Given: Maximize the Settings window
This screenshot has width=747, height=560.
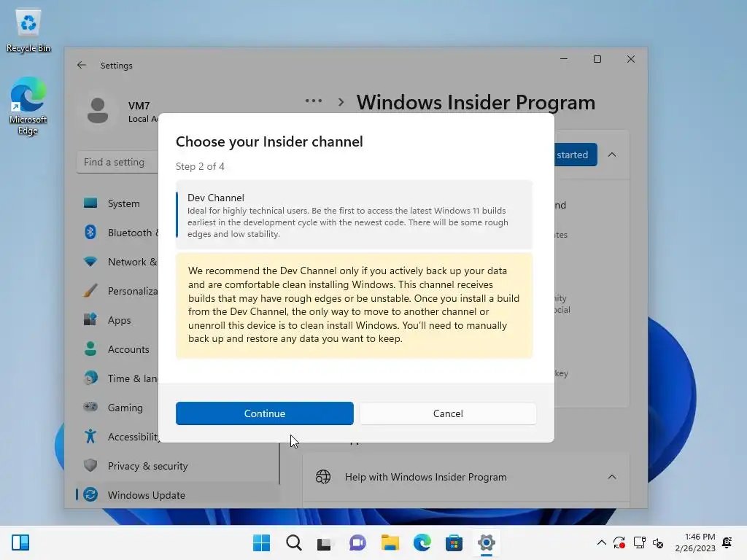Looking at the screenshot, I should pos(597,59).
